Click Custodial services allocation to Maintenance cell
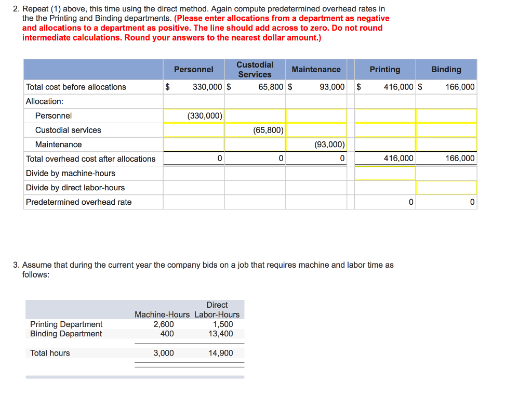The image size is (532, 394). (316, 130)
